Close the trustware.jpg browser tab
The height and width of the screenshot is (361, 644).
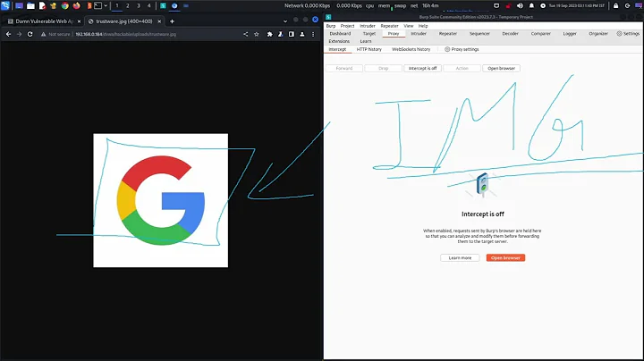tap(159, 21)
